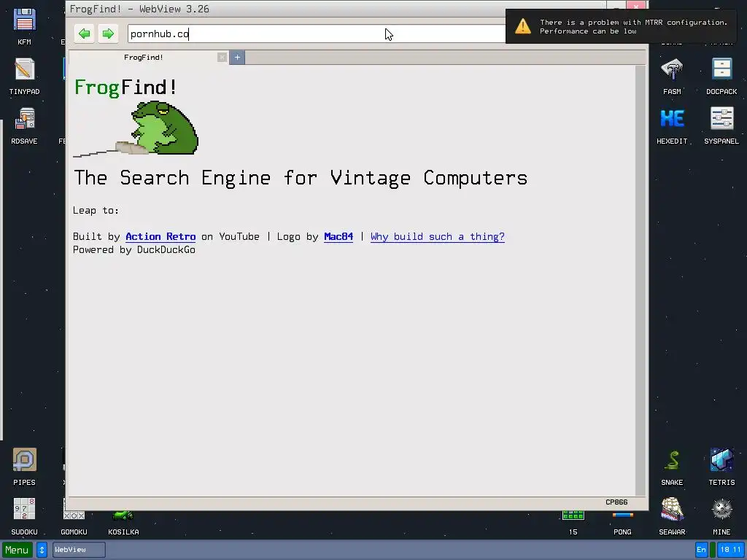The height and width of the screenshot is (560, 747).
Task: Close the FrogFind! tab
Action: (x=222, y=58)
